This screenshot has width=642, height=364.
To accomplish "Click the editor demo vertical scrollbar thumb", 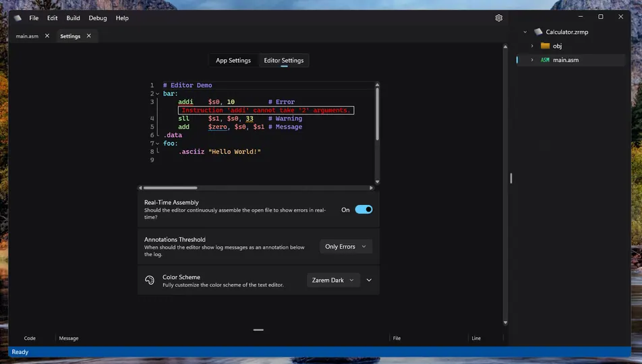I will click(377, 114).
